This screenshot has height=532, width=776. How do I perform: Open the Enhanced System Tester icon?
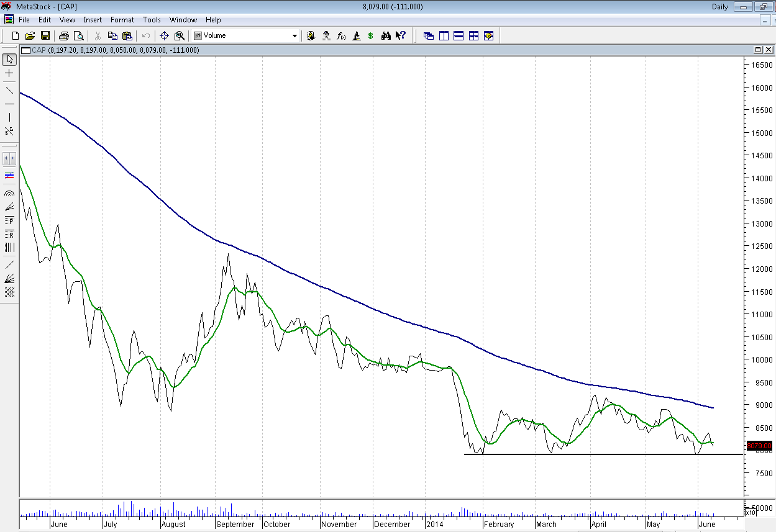[356, 36]
